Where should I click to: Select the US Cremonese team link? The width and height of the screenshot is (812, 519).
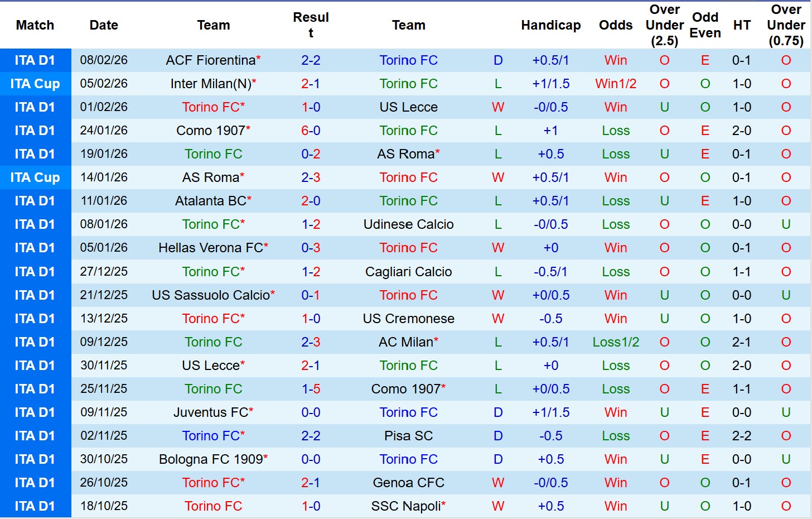pyautogui.click(x=408, y=319)
